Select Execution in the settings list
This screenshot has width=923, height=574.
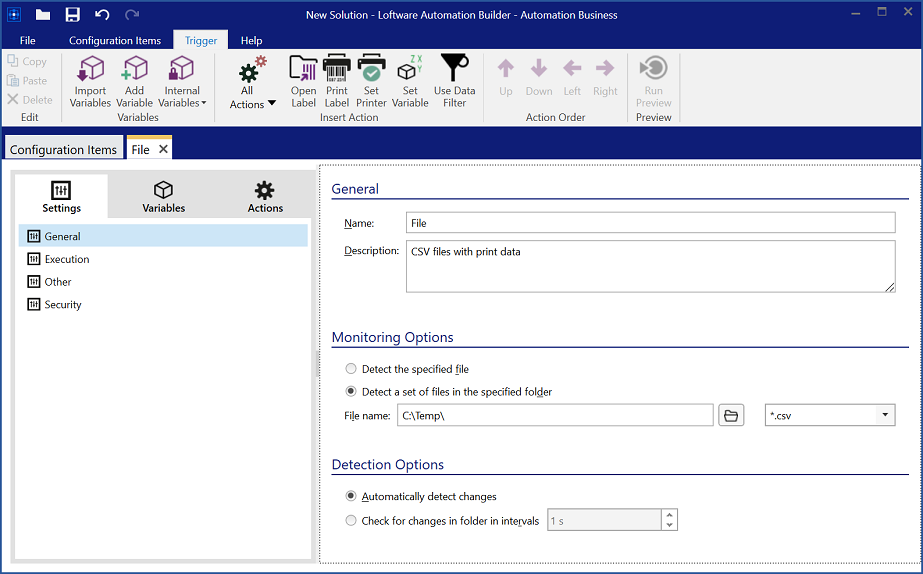(x=67, y=259)
